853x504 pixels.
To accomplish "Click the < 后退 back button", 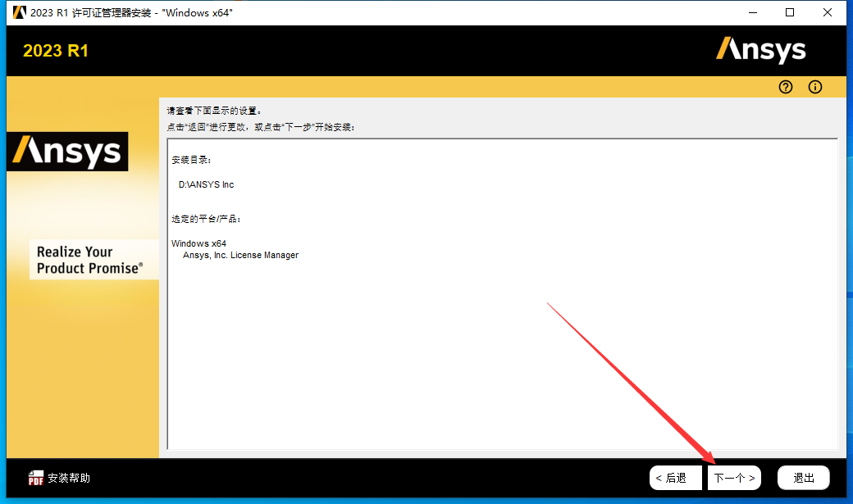I will [675, 477].
